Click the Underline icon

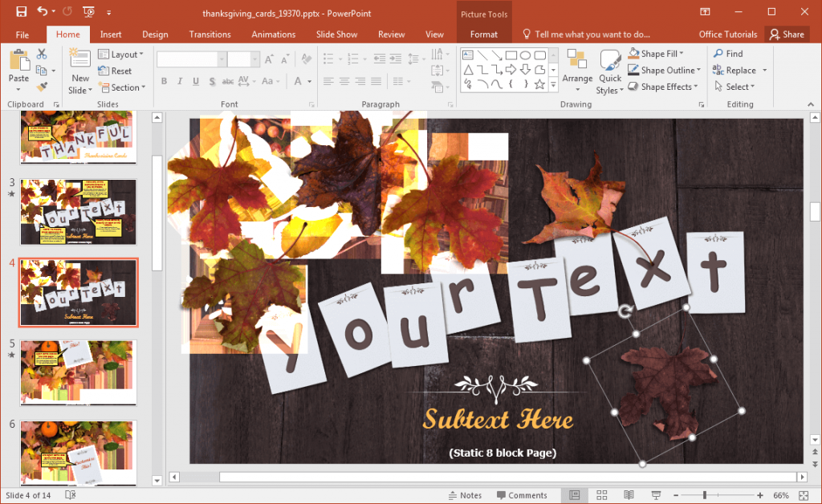pyautogui.click(x=195, y=81)
